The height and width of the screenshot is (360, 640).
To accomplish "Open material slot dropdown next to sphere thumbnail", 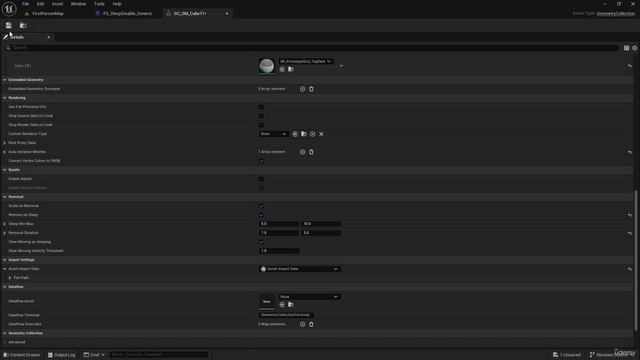I will 306,61.
